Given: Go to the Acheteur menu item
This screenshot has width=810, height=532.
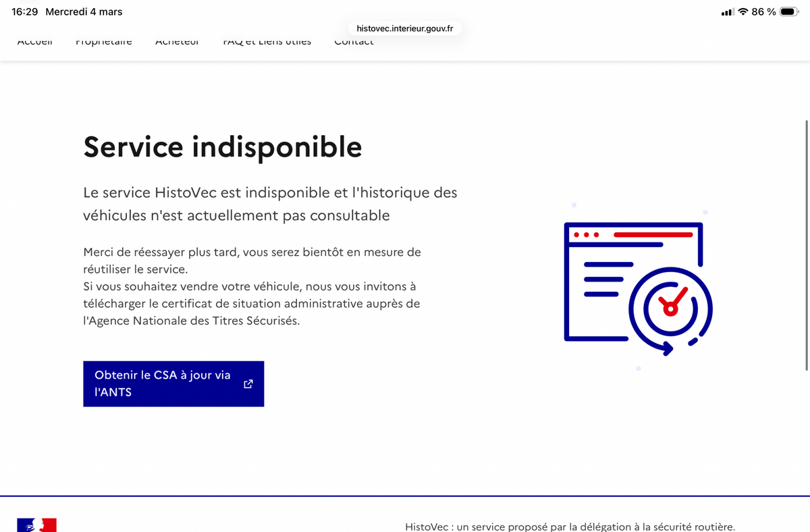Looking at the screenshot, I should tap(177, 42).
